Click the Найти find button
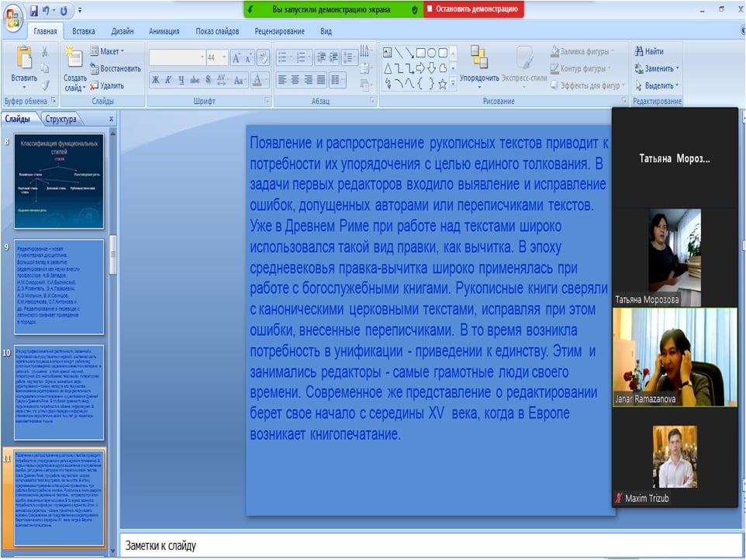The image size is (746, 560). click(649, 51)
